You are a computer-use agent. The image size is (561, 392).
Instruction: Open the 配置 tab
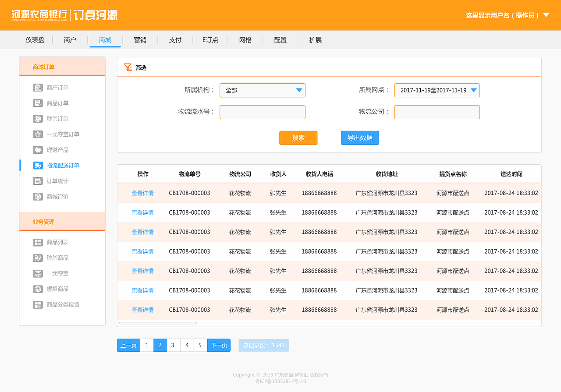pyautogui.click(x=280, y=40)
